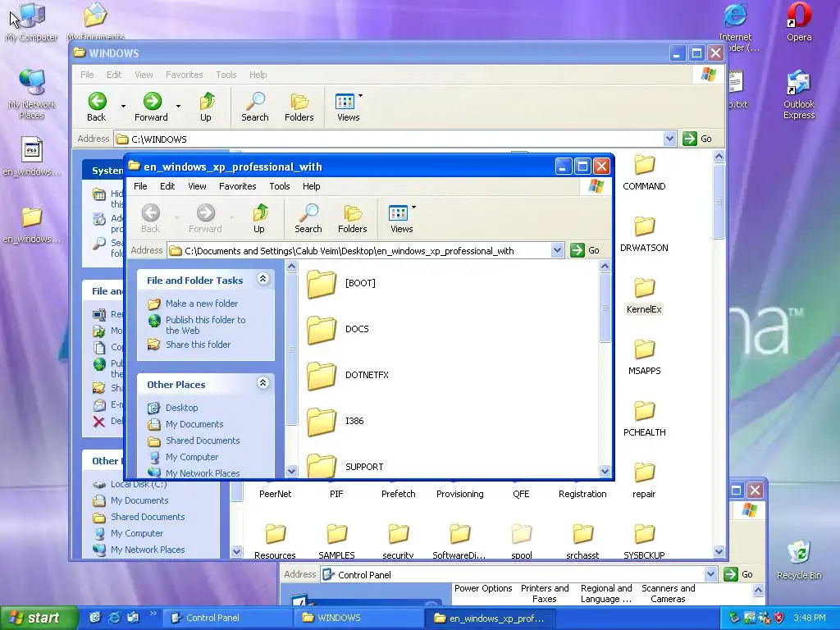The image size is (840, 630).
Task: Open the address dropdown in the WINDOWS window
Action: tap(669, 139)
